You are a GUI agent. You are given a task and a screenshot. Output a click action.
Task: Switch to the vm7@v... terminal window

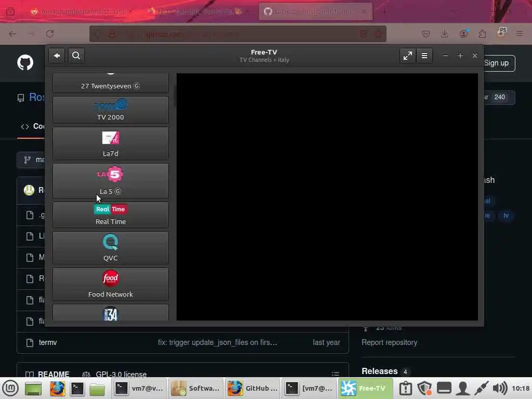pyautogui.click(x=138, y=389)
